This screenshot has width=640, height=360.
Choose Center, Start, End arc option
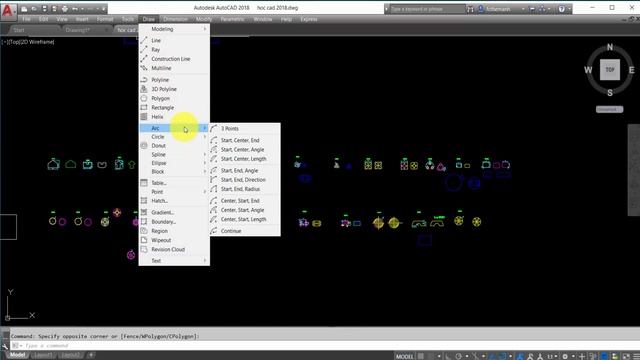[x=245, y=201]
